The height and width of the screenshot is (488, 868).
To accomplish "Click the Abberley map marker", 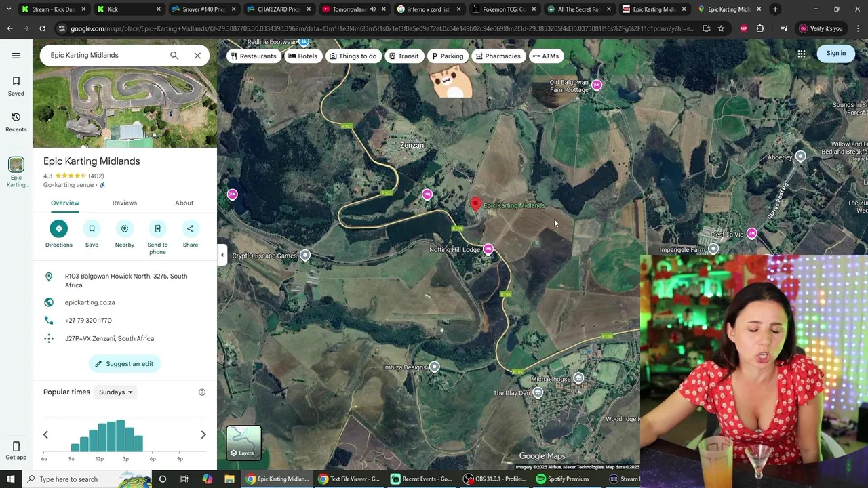I will click(x=801, y=157).
